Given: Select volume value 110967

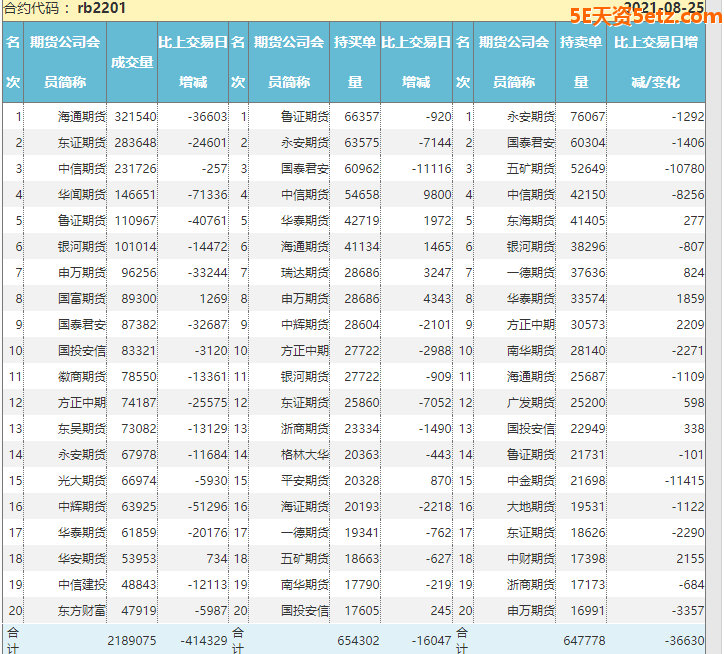Looking at the screenshot, I should coord(135,221).
